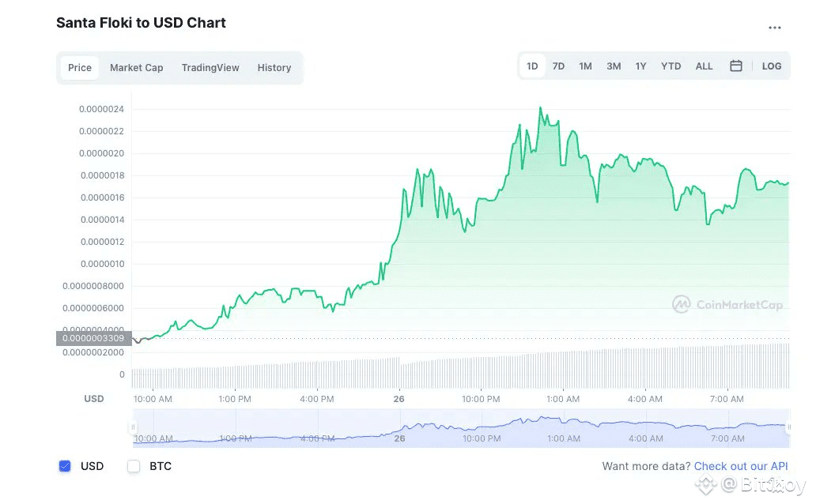The image size is (816, 504).
Task: Follow the "Check out our API" link
Action: 741,466
